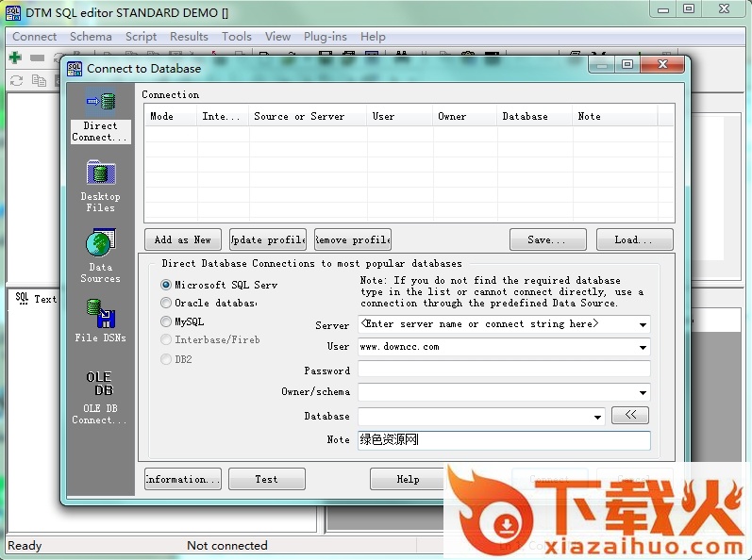Select Oracle database radio button

[166, 303]
